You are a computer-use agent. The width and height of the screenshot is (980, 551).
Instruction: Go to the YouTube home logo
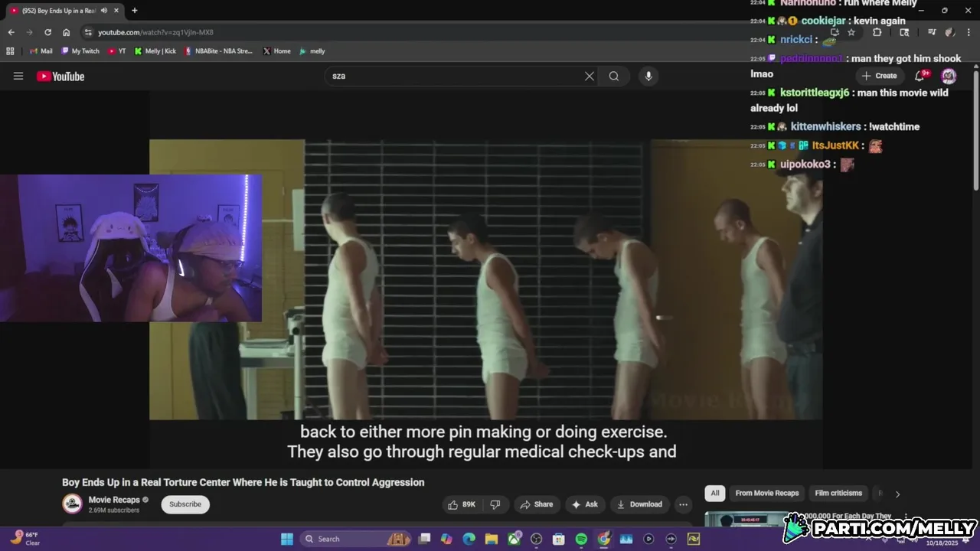pos(60,76)
